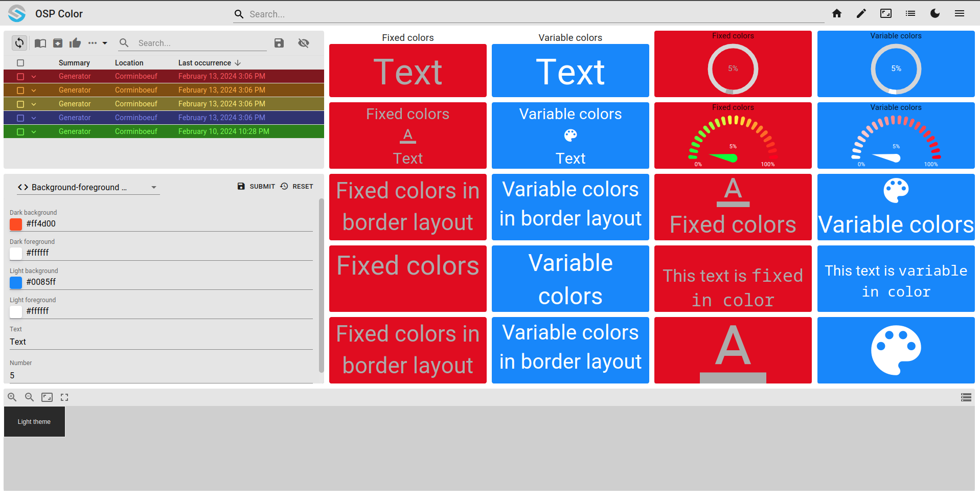Click the OSP Color app logo

tap(17, 13)
